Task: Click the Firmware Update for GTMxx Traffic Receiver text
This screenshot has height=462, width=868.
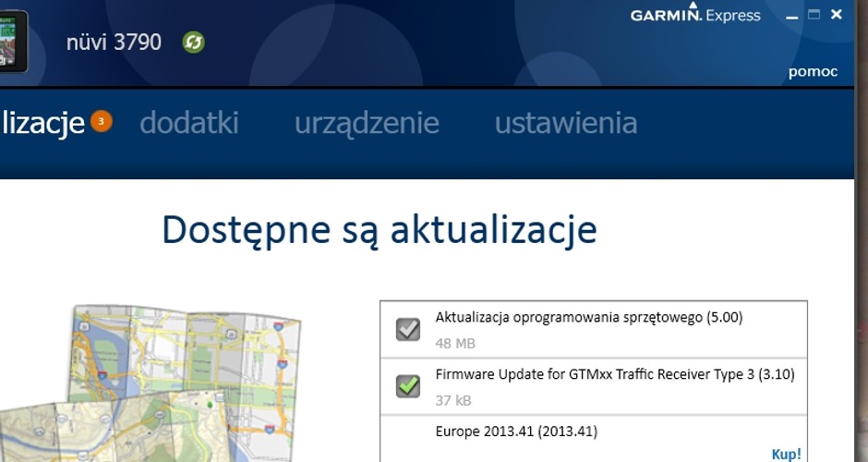Action: 615,374
